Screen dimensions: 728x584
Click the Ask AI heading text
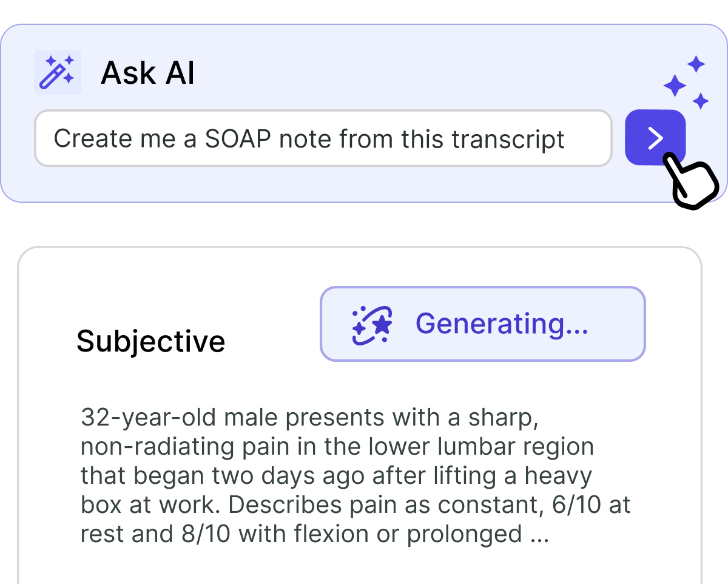(x=148, y=73)
